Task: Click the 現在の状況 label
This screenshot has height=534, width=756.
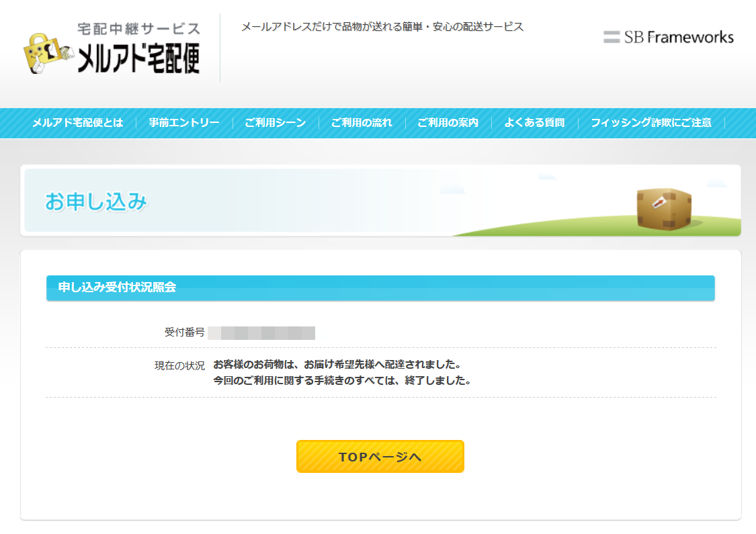Action: 179,365
